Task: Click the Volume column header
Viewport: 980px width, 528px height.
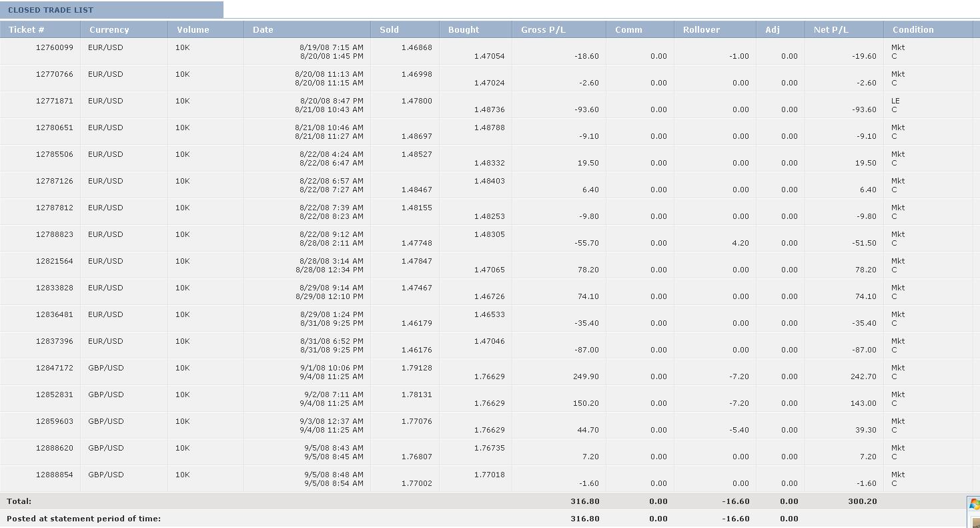Action: click(x=206, y=29)
